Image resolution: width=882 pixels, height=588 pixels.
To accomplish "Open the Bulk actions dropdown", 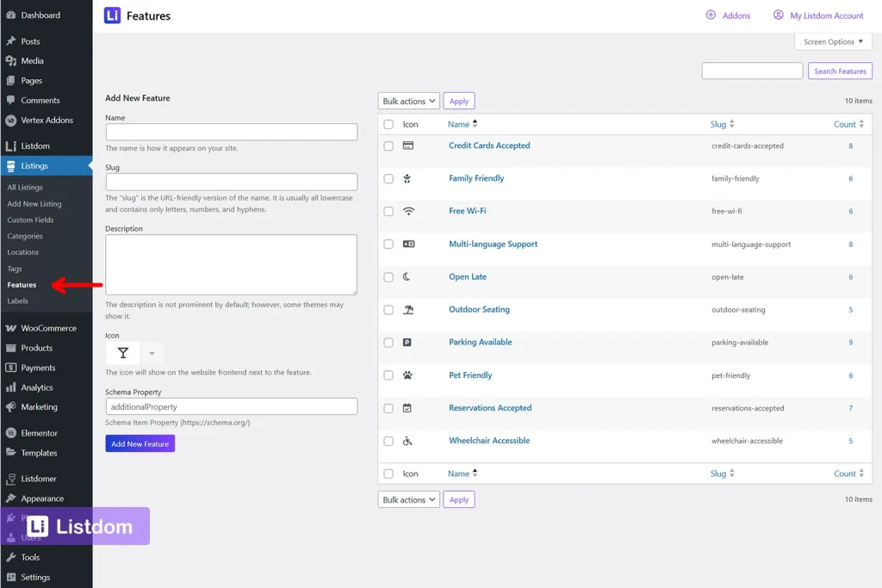I will pyautogui.click(x=408, y=101).
